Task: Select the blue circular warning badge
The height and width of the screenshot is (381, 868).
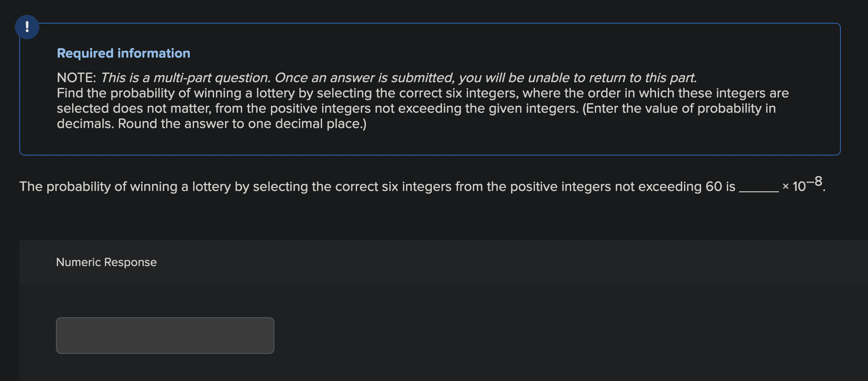Action: [27, 27]
